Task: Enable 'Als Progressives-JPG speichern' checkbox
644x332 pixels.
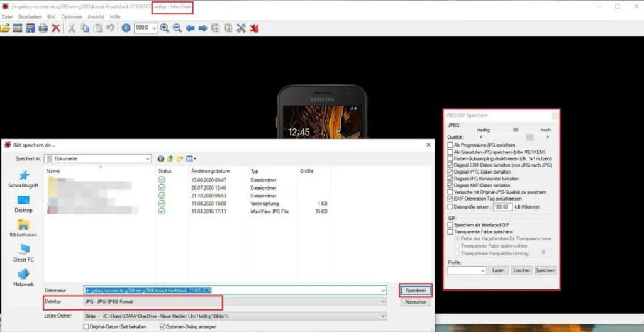Action: [x=449, y=145]
